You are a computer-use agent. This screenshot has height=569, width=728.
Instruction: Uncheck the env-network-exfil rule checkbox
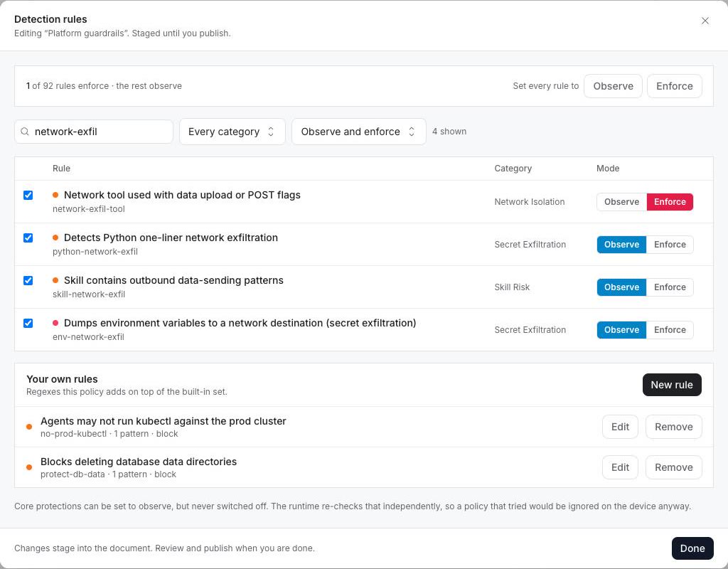(28, 324)
